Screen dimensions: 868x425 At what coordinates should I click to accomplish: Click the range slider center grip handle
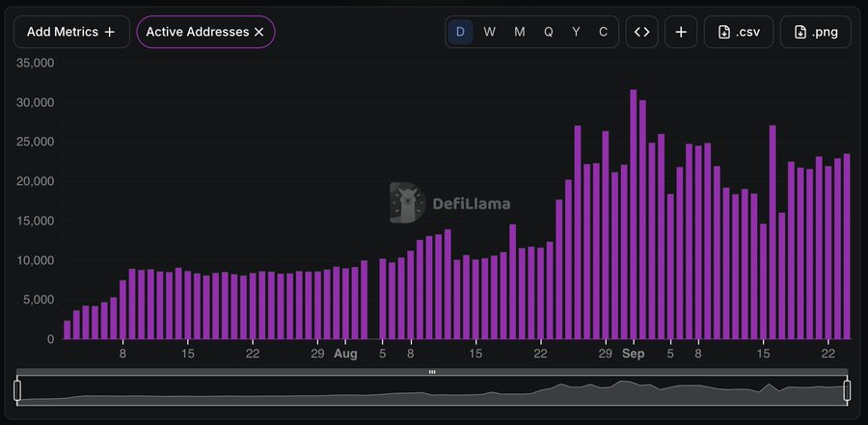point(432,372)
